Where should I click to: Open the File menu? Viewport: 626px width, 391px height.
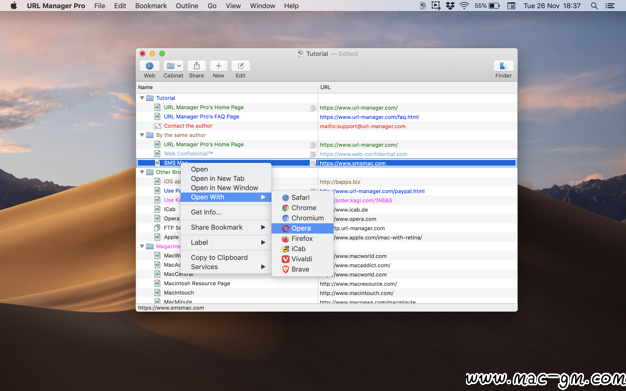pyautogui.click(x=99, y=6)
